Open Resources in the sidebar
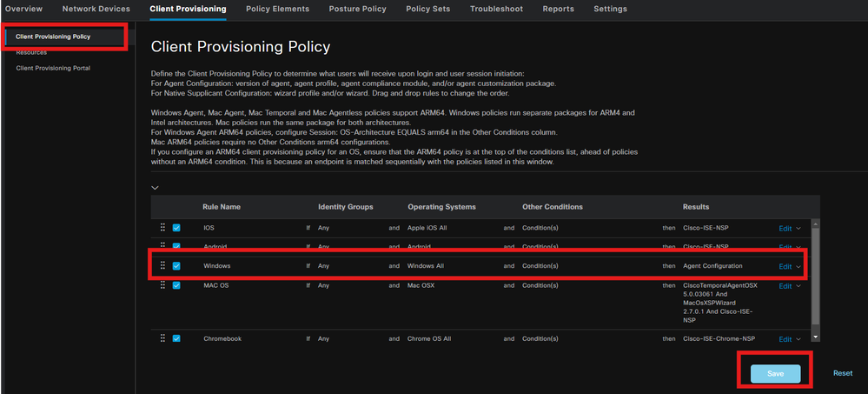The height and width of the screenshot is (394, 868). click(31, 53)
